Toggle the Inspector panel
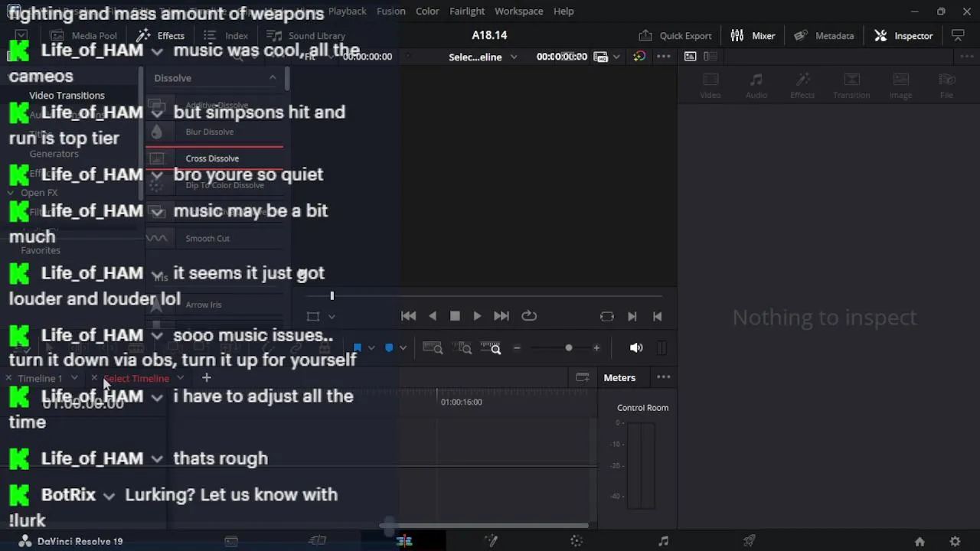The image size is (980, 551). point(903,36)
